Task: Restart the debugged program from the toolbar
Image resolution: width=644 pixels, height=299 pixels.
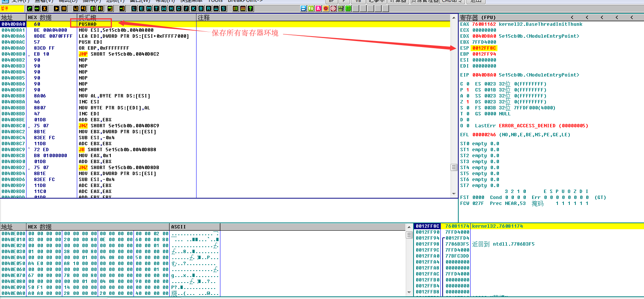Action: coord(29,8)
